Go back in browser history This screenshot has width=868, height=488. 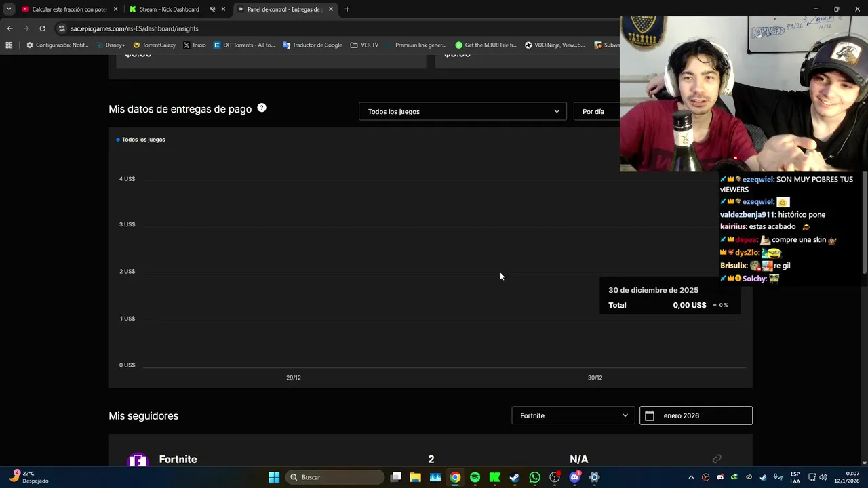[x=9, y=28]
